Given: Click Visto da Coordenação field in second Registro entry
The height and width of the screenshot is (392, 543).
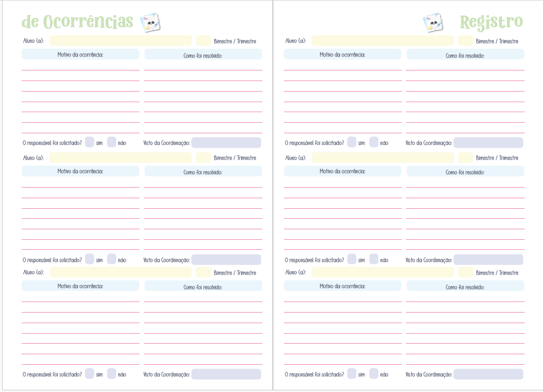Looking at the screenshot, I should 489,259.
